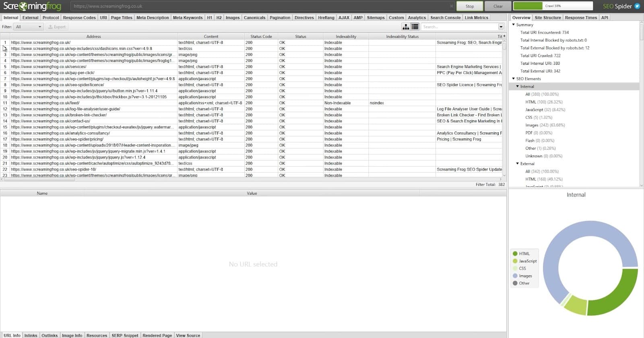Click the plus icon to add table columns

(x=504, y=36)
